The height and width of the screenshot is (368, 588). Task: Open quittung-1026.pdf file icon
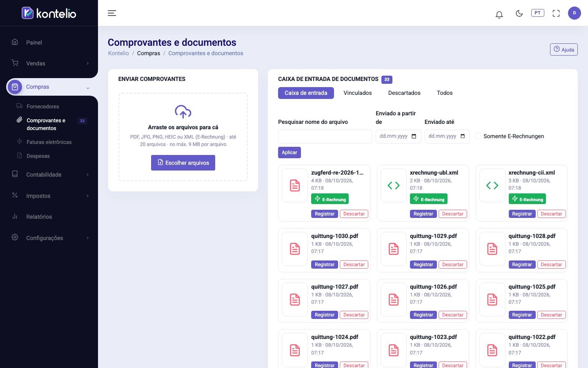394,299
